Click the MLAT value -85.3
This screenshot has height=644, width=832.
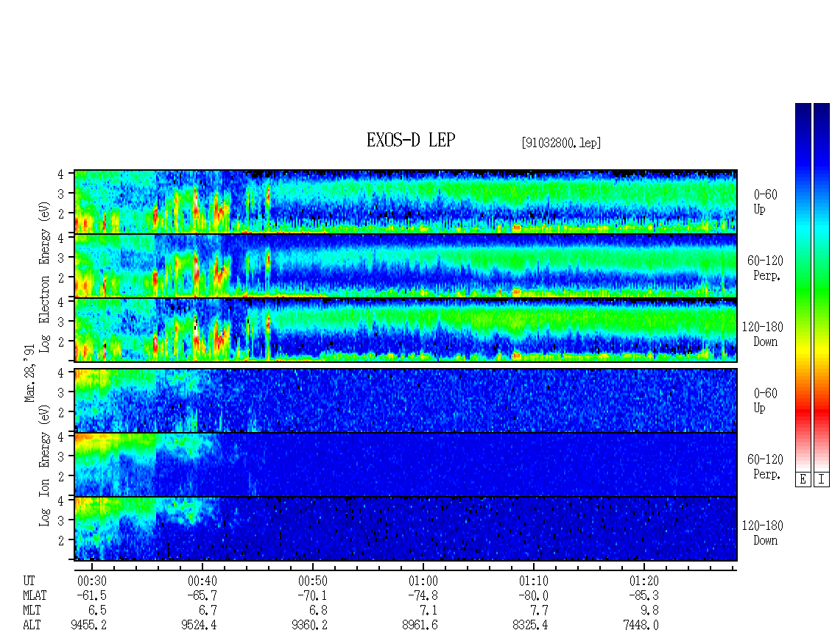click(x=644, y=595)
